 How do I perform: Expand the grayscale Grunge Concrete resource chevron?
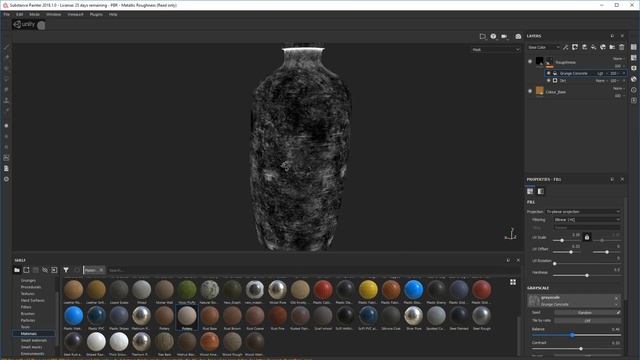616,305
